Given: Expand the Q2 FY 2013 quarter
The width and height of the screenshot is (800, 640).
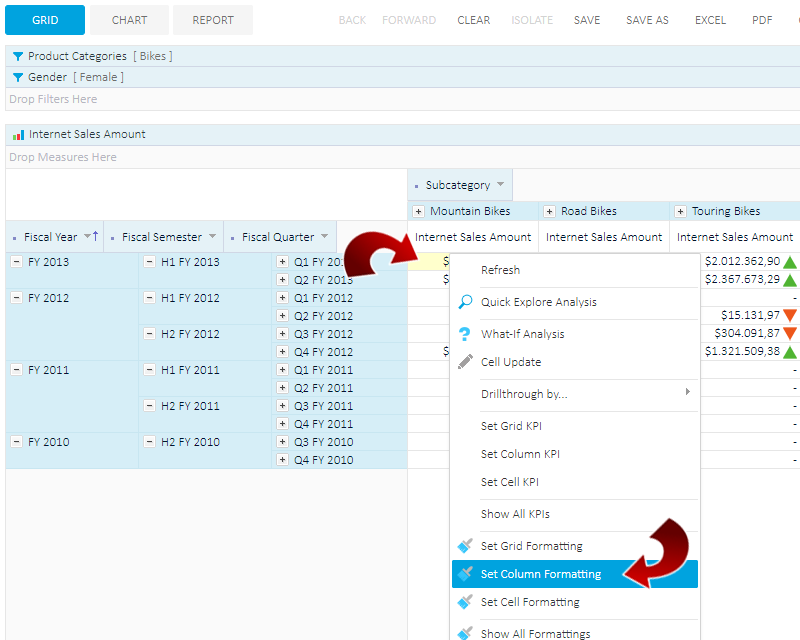Looking at the screenshot, I should coord(282,280).
